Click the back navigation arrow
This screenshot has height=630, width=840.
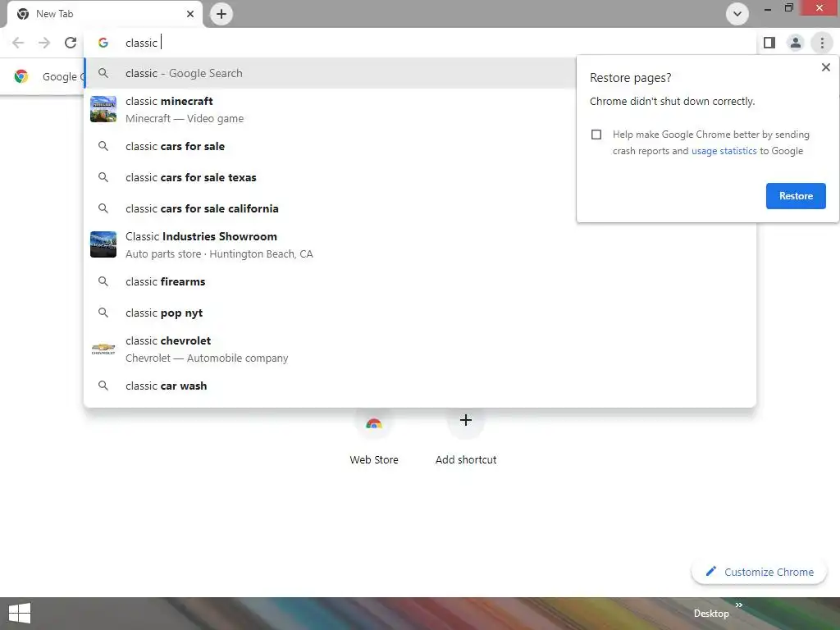click(18, 43)
